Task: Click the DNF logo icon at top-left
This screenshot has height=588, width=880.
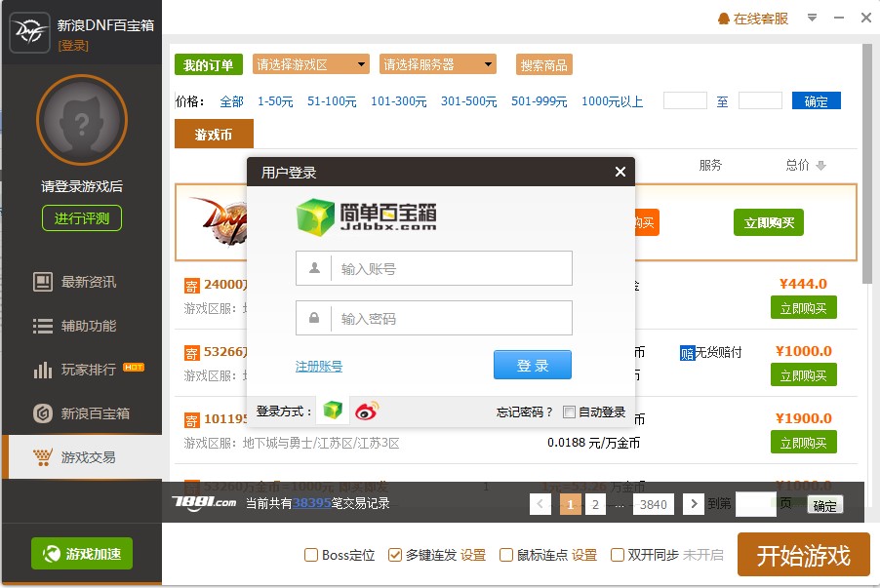Action: [29, 32]
